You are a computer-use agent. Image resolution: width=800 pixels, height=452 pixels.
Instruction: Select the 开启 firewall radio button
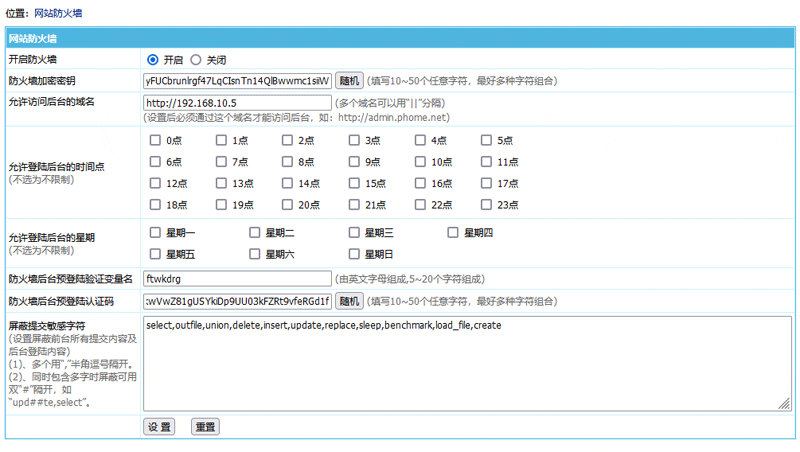(x=153, y=60)
